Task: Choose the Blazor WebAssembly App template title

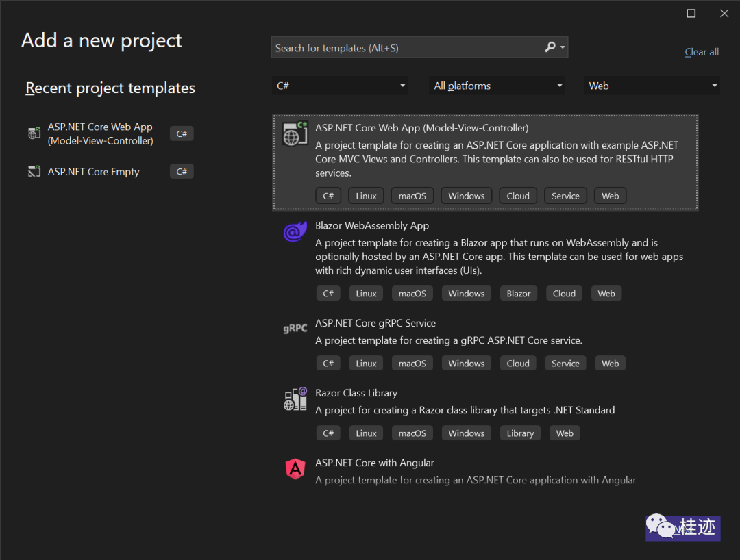Action: (372, 225)
